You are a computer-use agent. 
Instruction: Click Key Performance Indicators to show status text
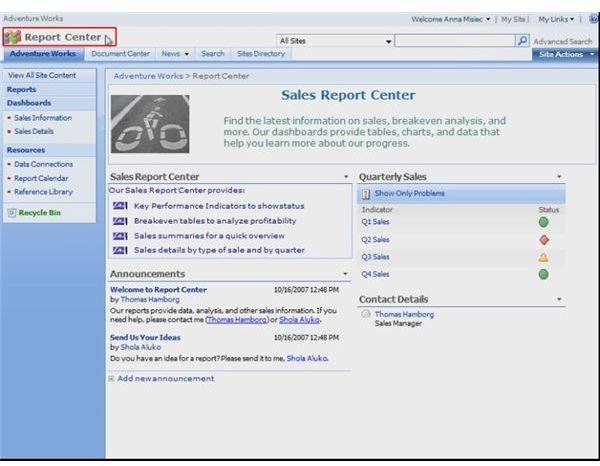(219, 206)
